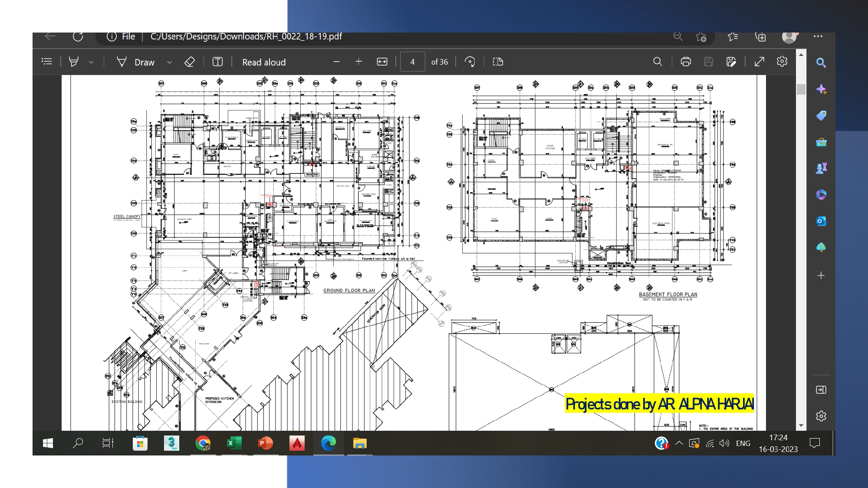Open the Tools briefcase in sidebar

click(821, 142)
